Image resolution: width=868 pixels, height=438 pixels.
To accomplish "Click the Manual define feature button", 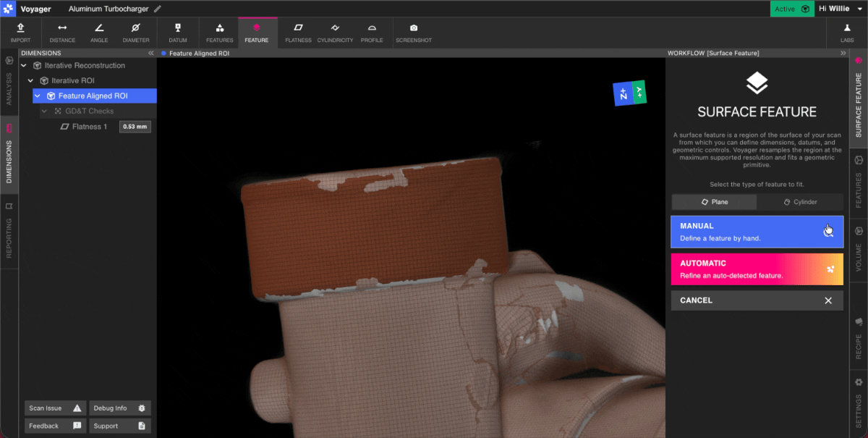I will click(x=757, y=232).
